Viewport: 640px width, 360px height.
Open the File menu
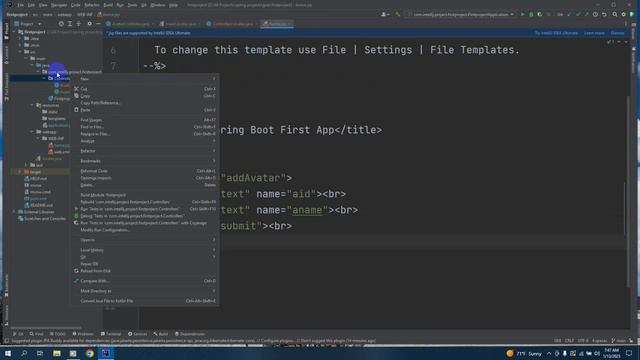coord(20,5)
